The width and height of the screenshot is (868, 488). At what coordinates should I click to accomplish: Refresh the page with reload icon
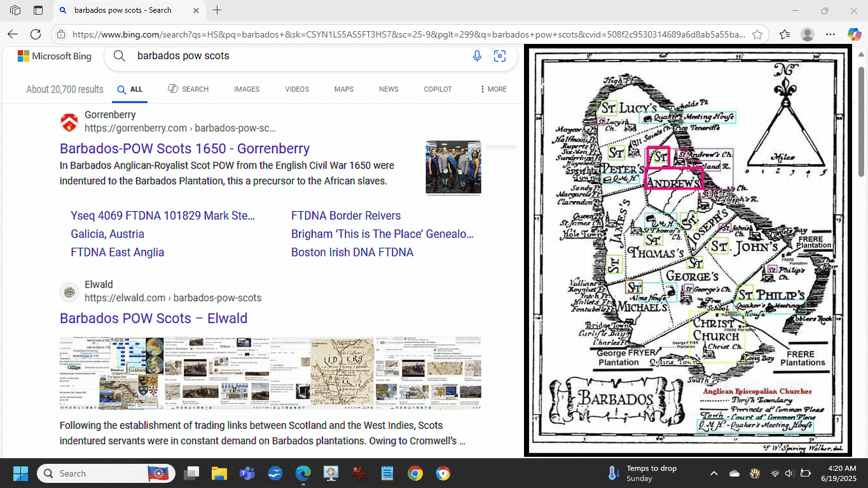[x=36, y=34]
